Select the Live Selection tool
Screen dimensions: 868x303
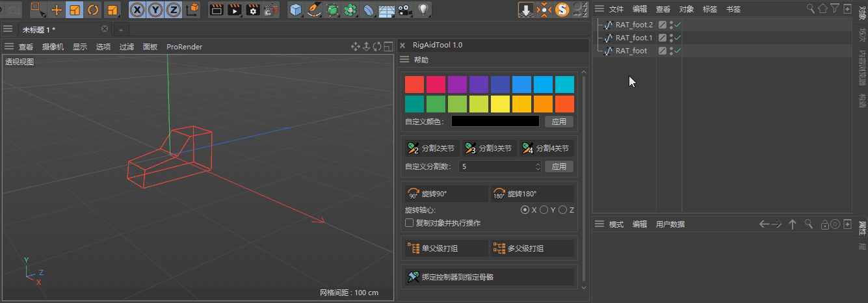pyautogui.click(x=38, y=9)
